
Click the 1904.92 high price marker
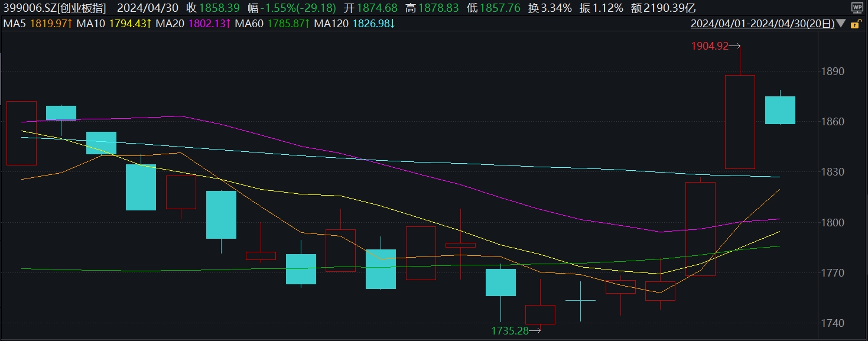pos(709,46)
